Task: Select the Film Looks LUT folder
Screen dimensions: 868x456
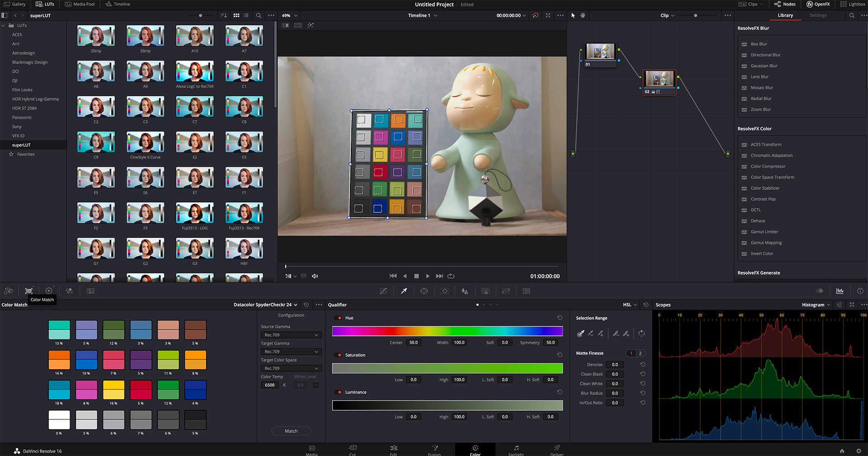Action: [x=22, y=90]
